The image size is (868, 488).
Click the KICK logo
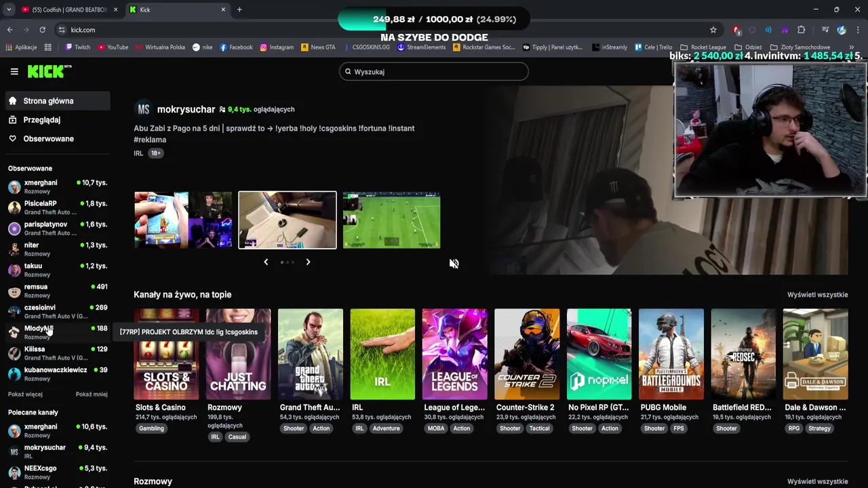49,71
